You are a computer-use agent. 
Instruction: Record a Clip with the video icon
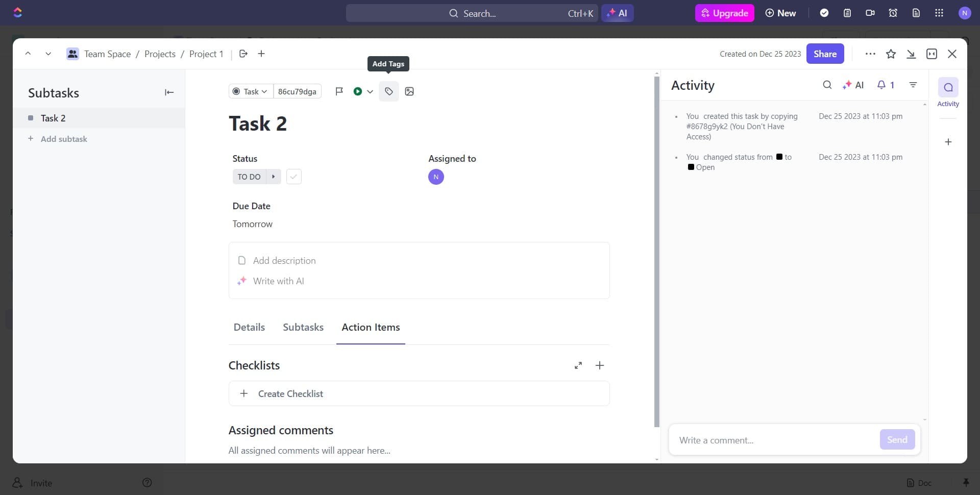coord(870,13)
